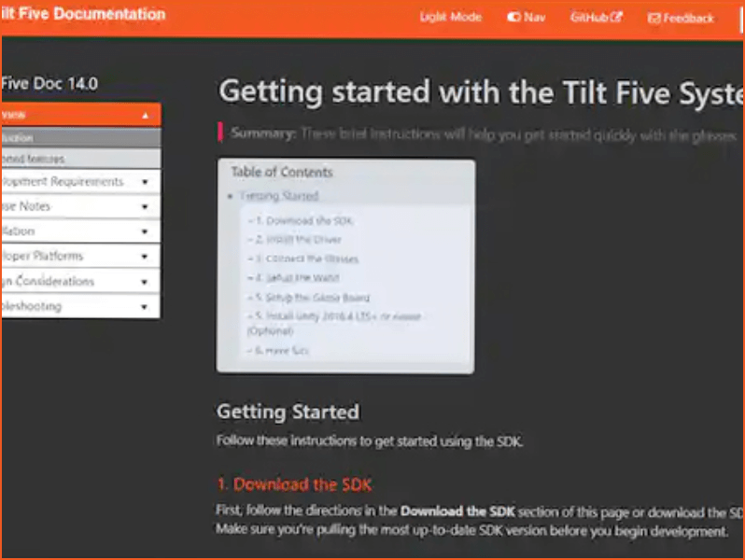
Task: Open the Tilt Five Documentation home title
Action: click(x=84, y=14)
